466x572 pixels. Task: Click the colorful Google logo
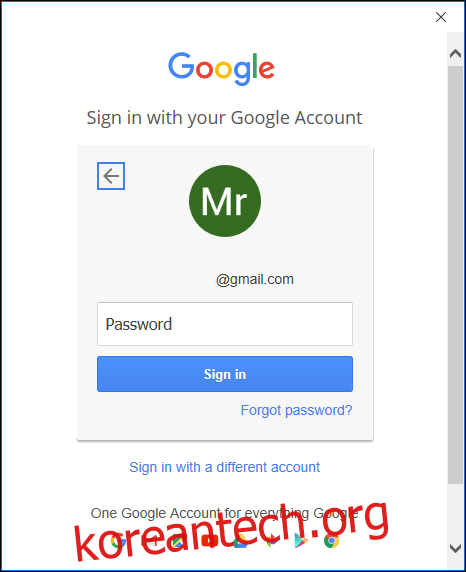pos(221,68)
